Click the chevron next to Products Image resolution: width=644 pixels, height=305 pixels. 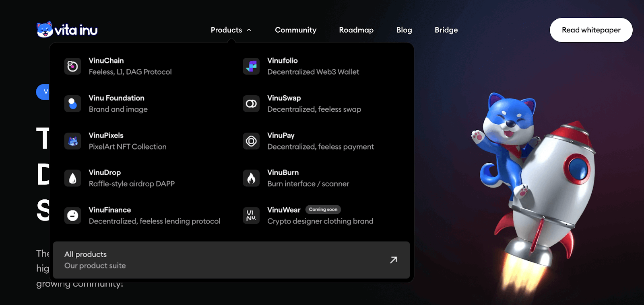(249, 30)
